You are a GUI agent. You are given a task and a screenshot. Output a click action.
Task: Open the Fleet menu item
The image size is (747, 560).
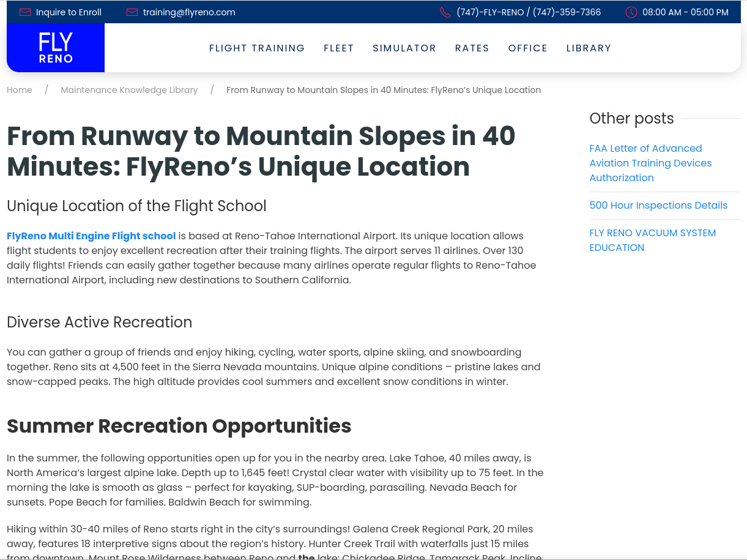(x=339, y=48)
